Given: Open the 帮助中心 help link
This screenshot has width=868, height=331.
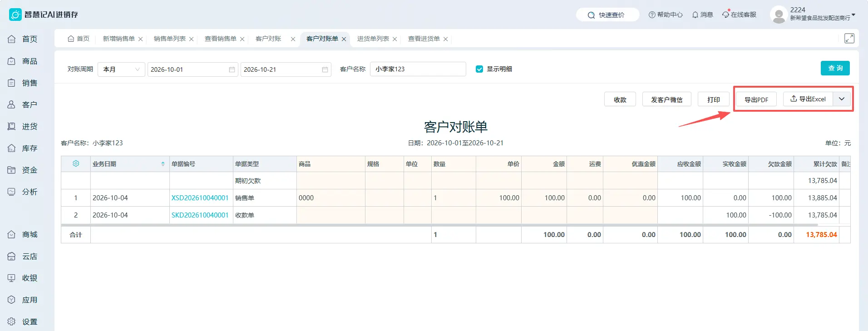Looking at the screenshot, I should (x=666, y=15).
